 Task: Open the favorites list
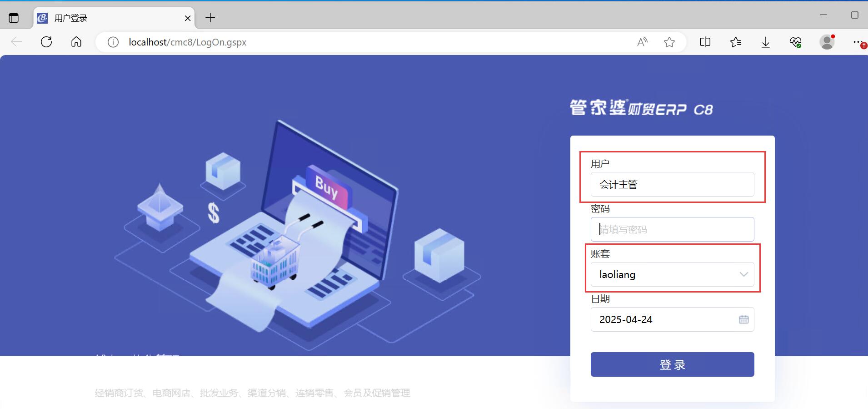point(736,42)
